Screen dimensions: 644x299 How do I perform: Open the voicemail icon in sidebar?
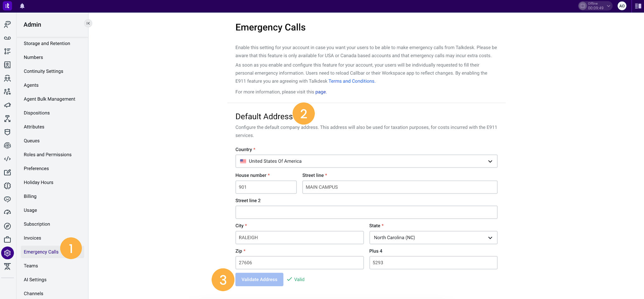pos(8,38)
